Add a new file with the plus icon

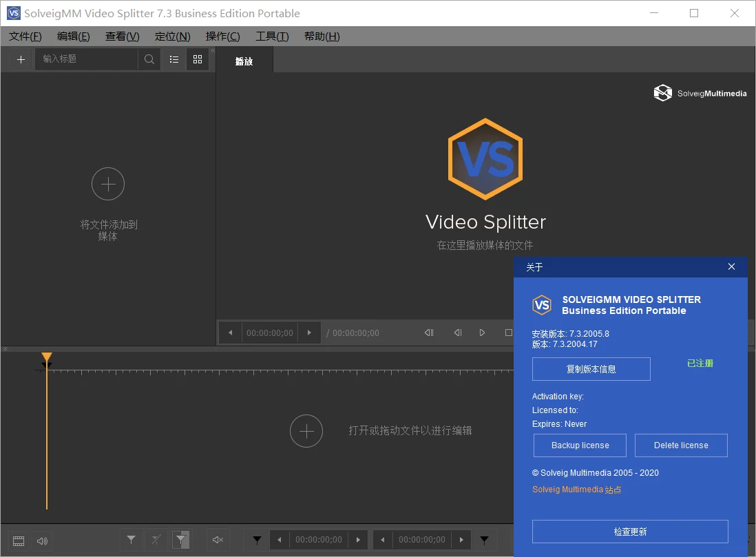19,59
